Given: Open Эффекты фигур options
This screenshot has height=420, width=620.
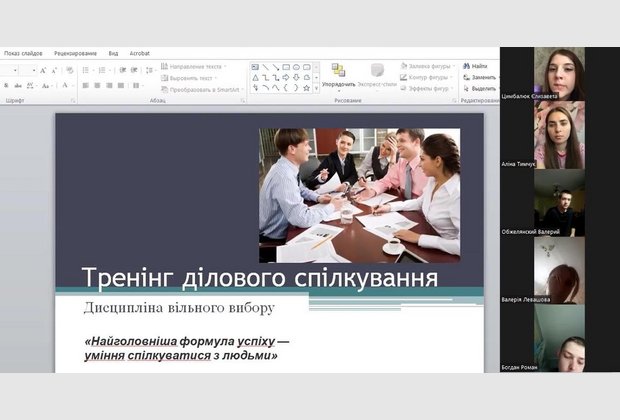Looking at the screenshot, I should pos(427,88).
